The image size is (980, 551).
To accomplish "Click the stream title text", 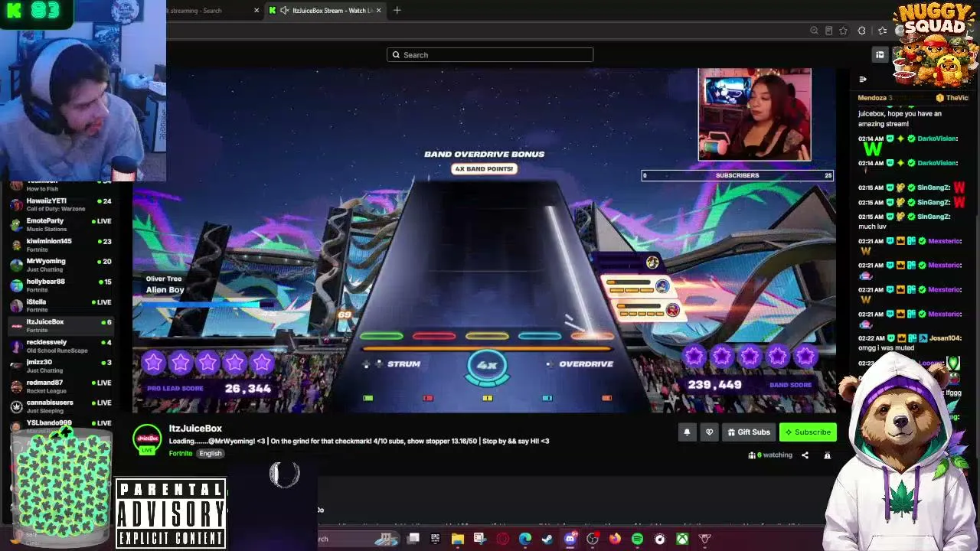I will coord(359,441).
